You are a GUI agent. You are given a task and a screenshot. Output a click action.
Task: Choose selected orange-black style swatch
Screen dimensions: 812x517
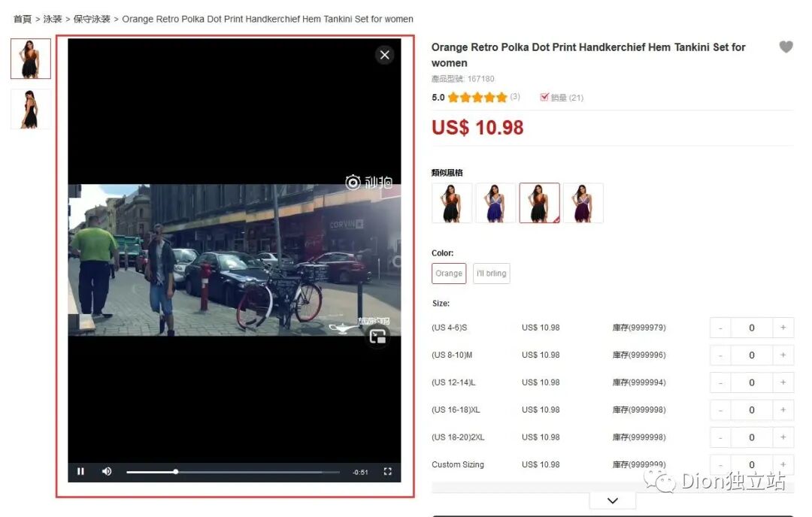click(540, 203)
